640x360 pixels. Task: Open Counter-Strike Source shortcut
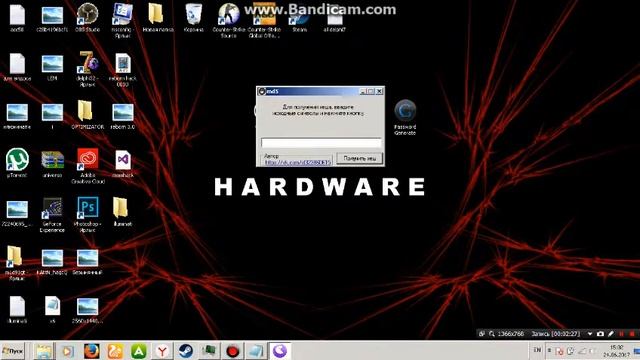(229, 20)
